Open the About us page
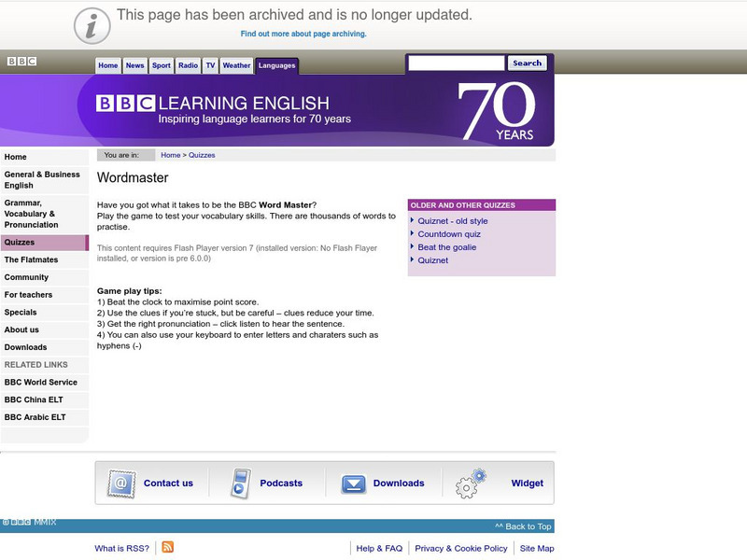This screenshot has width=747, height=560. coord(44,329)
